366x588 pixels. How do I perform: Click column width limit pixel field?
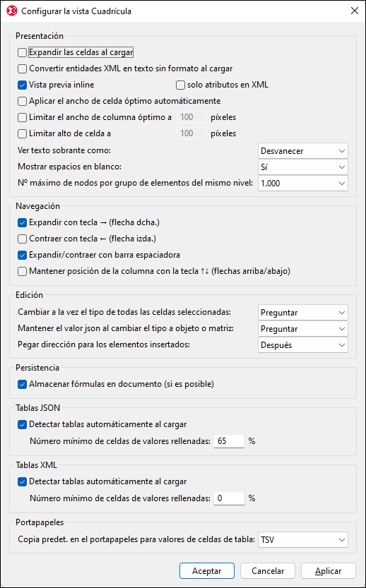point(191,117)
